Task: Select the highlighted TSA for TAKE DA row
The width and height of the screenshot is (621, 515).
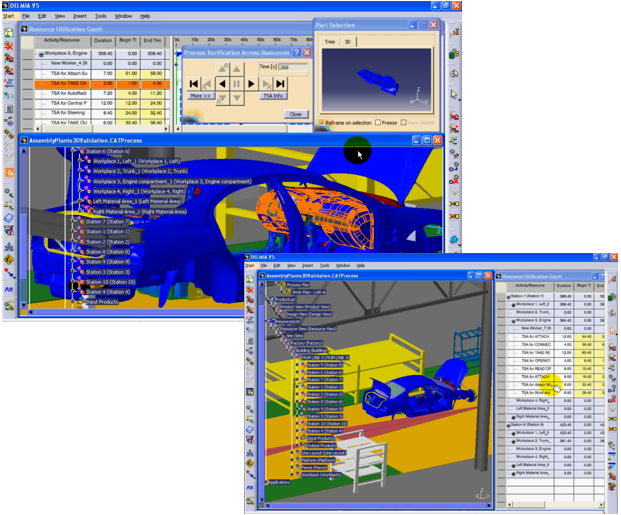Action: point(102,84)
